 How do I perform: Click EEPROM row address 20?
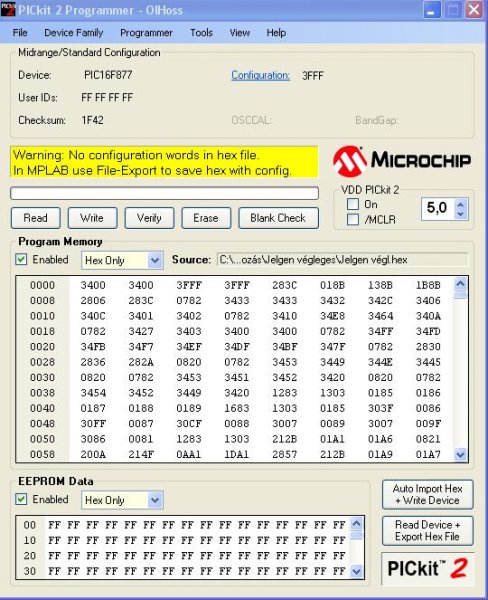[x=29, y=556]
